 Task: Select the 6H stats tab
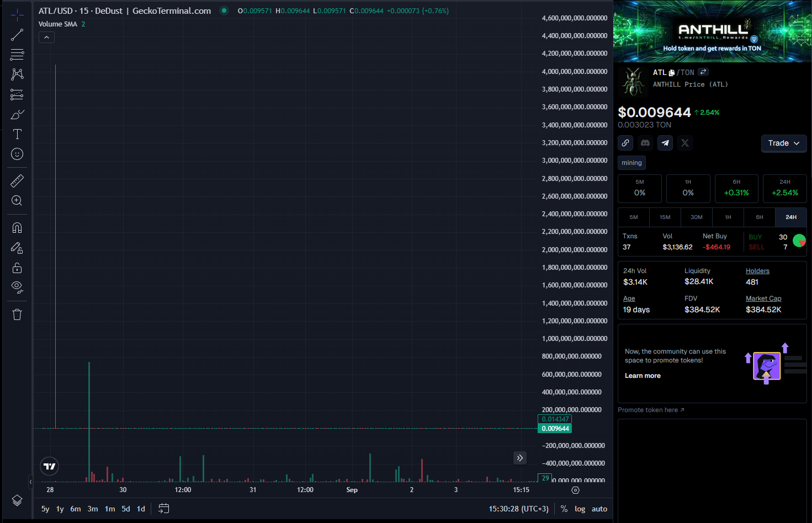(760, 217)
